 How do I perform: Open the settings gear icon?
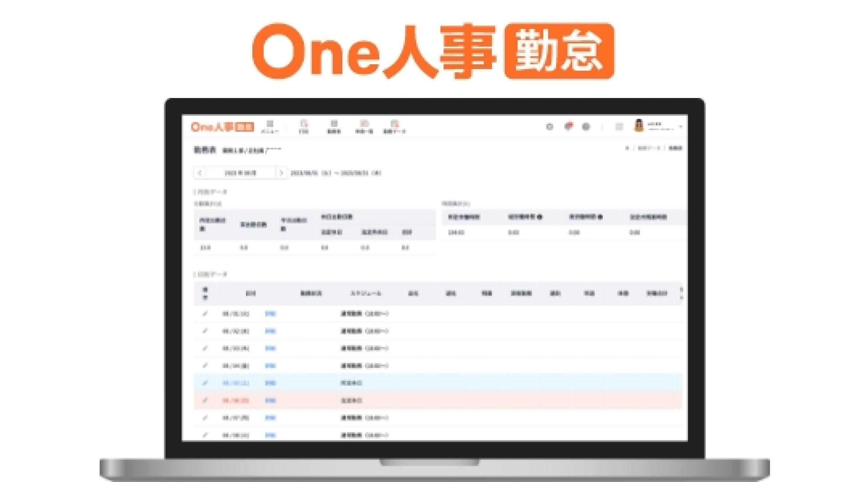[586, 127]
